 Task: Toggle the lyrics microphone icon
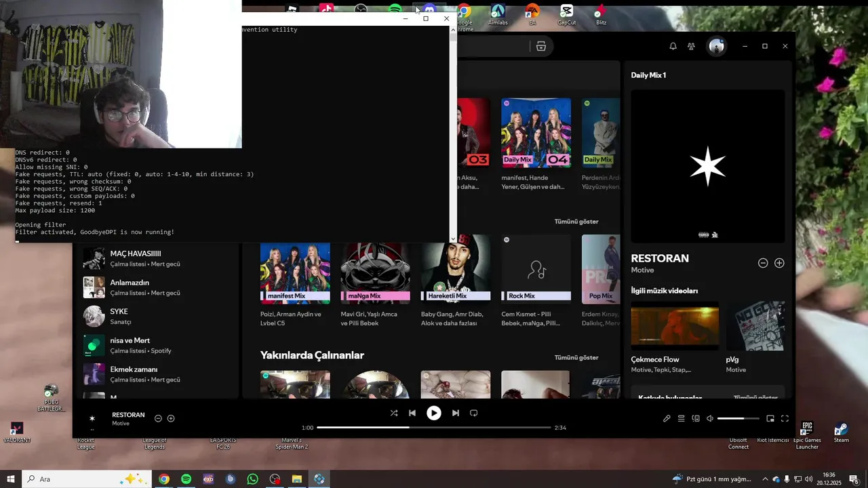[x=667, y=419]
